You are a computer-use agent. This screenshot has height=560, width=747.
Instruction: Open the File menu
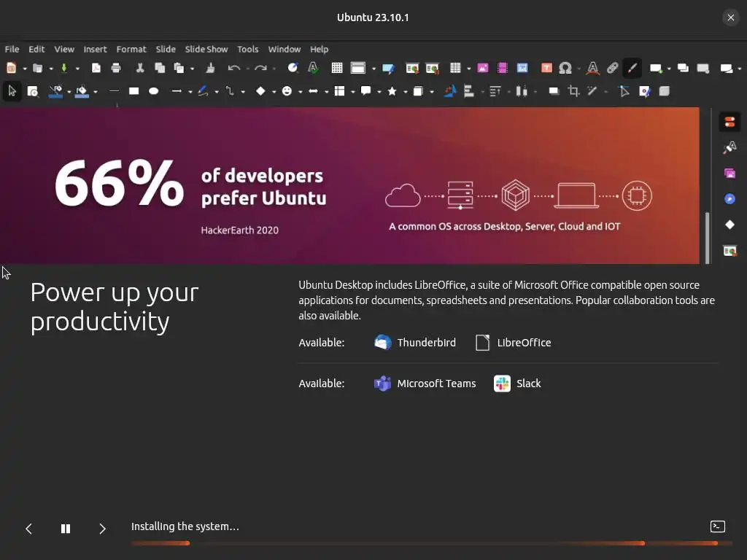(12, 49)
